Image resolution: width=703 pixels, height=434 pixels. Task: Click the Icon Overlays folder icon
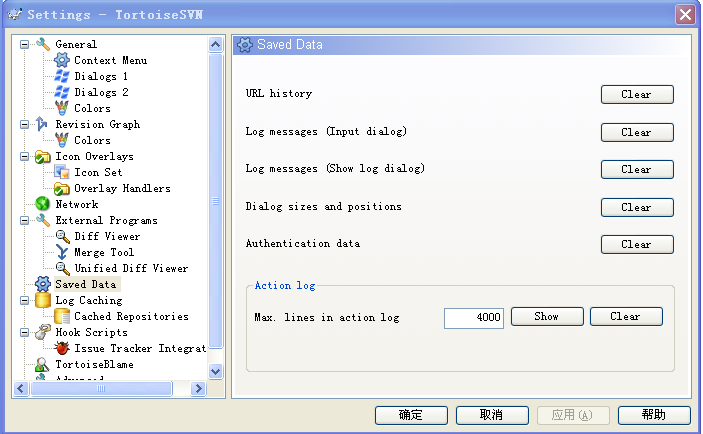(x=43, y=156)
